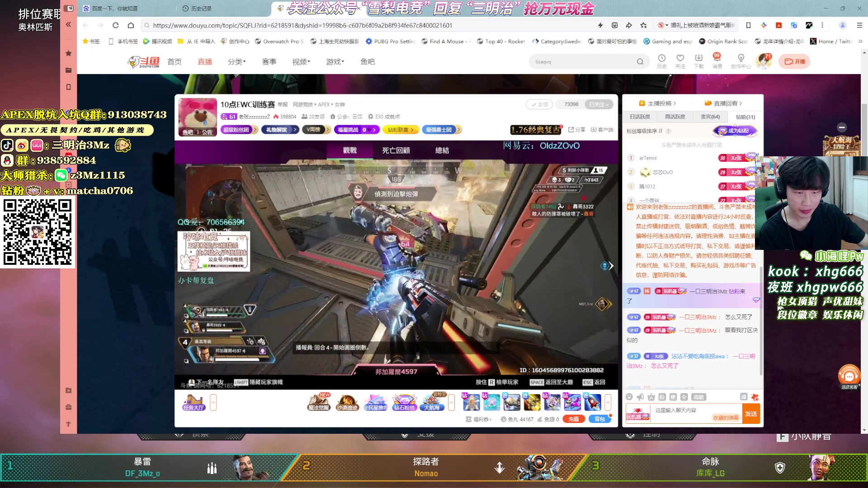Open emoji picker in chat toolbar
Screen dimensions: 868x488
[629, 397]
